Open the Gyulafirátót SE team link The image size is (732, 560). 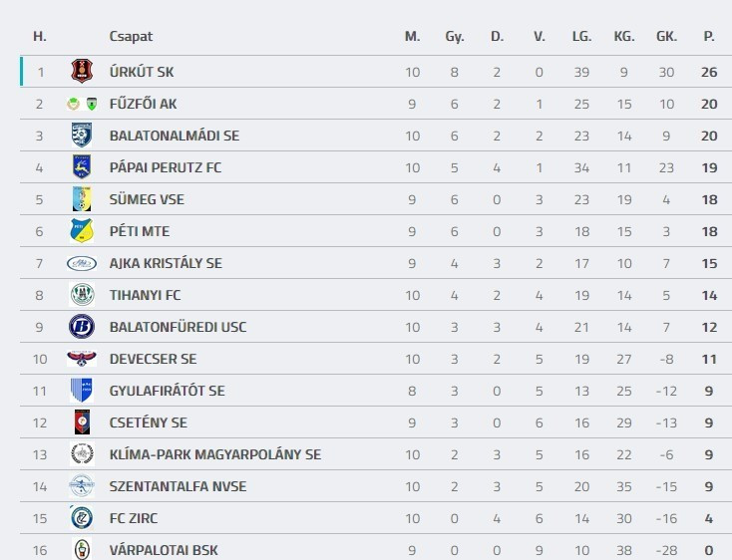(x=167, y=391)
